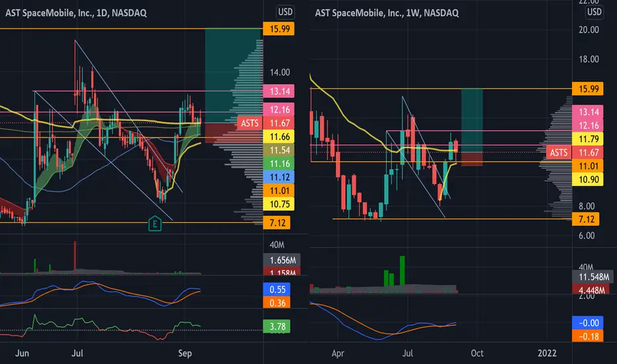Click the 'AST SpaceMobile, Inc., 1W, NASDAQ' title
Image resolution: width=617 pixels, height=364 pixels.
point(387,13)
